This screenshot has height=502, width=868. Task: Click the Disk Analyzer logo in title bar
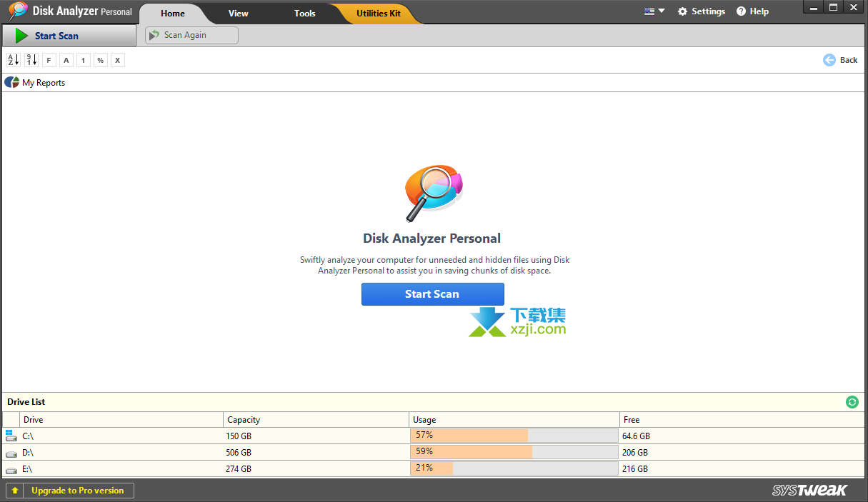[x=17, y=11]
